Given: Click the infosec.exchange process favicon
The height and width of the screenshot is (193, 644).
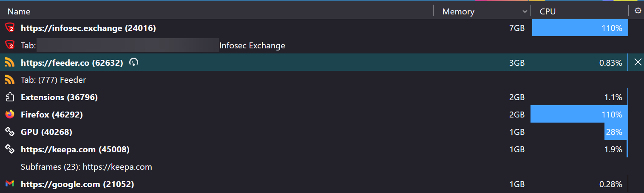Looking at the screenshot, I should pos(9,28).
